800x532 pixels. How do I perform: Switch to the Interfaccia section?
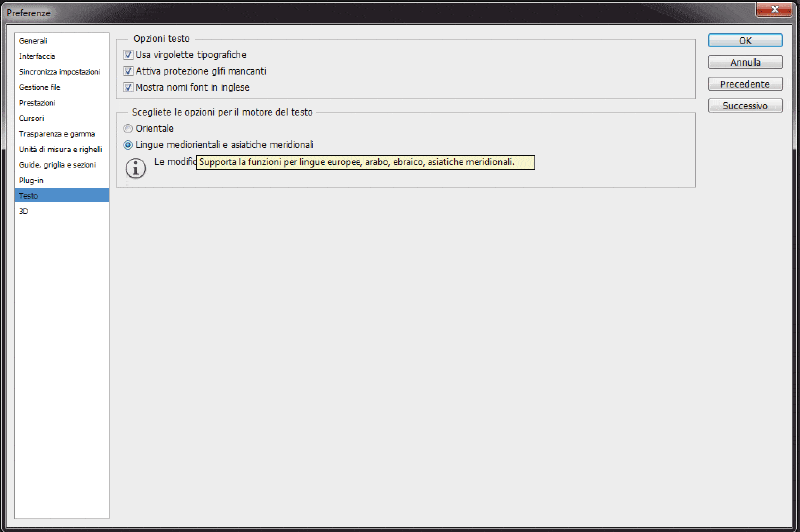(37, 56)
